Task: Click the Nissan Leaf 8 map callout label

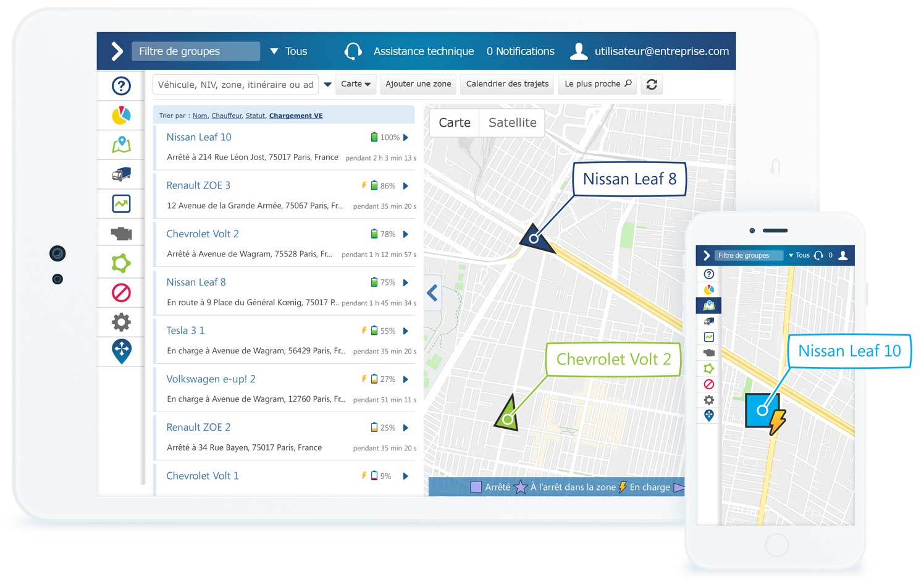Action: 629,179
